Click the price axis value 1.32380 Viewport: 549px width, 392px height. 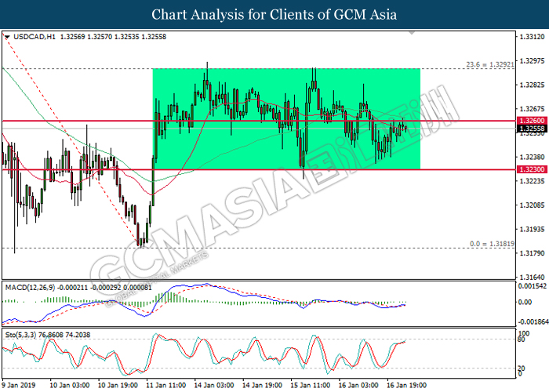click(532, 157)
